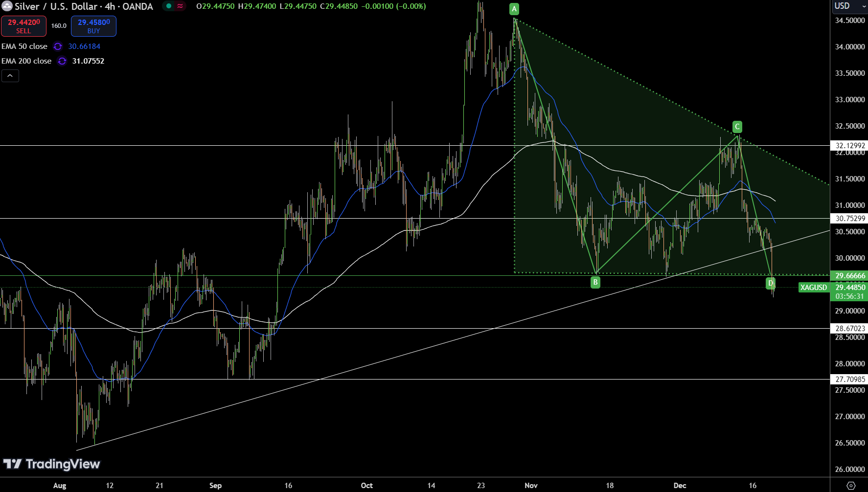Viewport: 868px width, 492px height.
Task: Select the EMA 200 close indicator label
Action: [26, 61]
